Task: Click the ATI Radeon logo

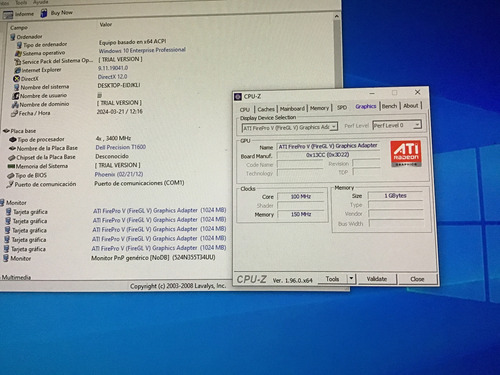Action: pos(406,154)
